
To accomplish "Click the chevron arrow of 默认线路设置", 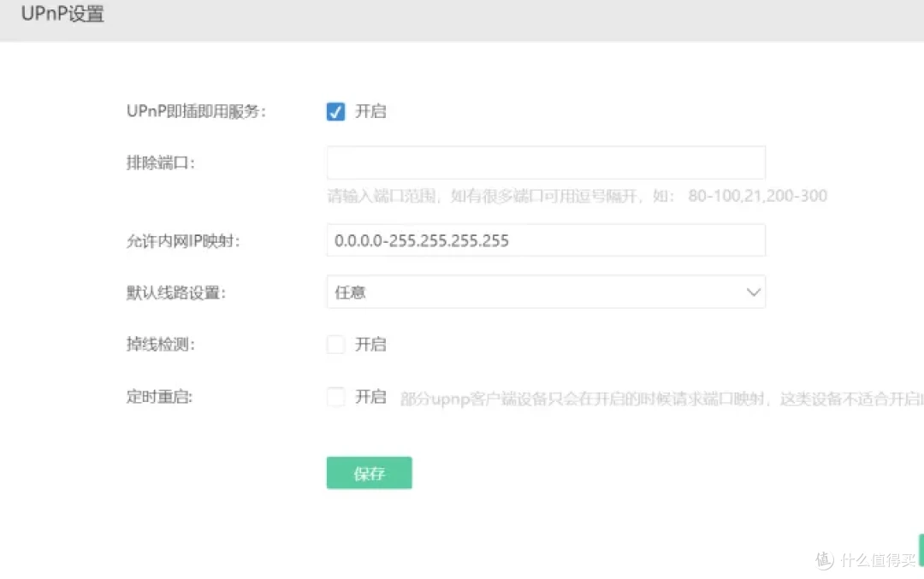I will tap(753, 292).
